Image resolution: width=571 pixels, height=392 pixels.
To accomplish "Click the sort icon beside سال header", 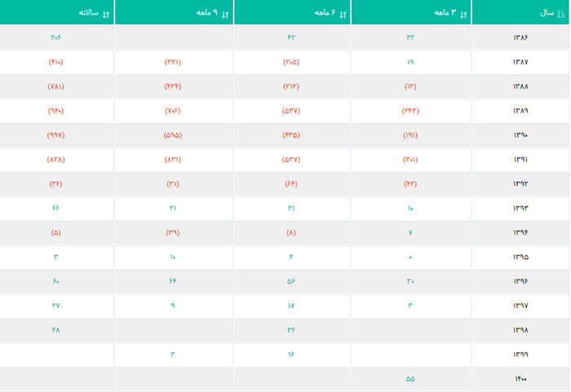I will (x=561, y=14).
